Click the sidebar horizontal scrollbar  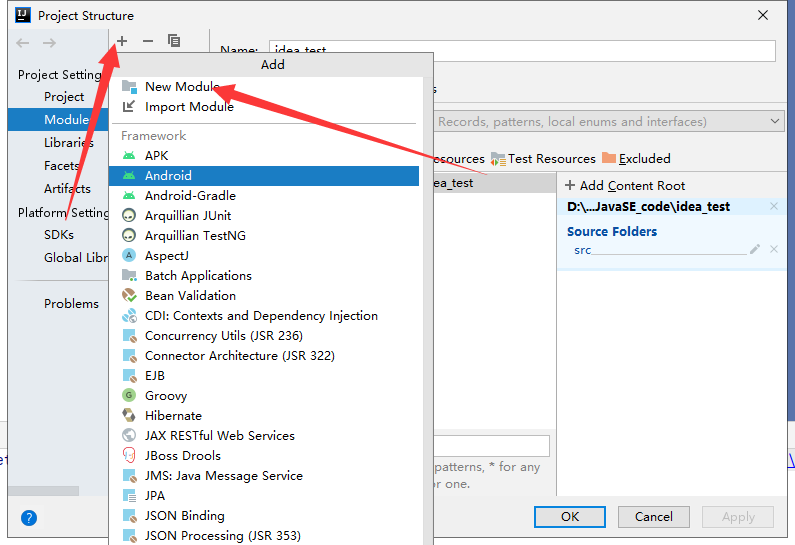click(x=44, y=491)
